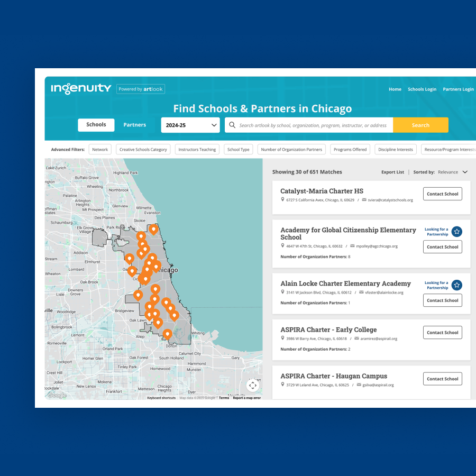Click Contact School for ASPIRA Haugan Campus
The height and width of the screenshot is (476, 476).
[x=442, y=379]
